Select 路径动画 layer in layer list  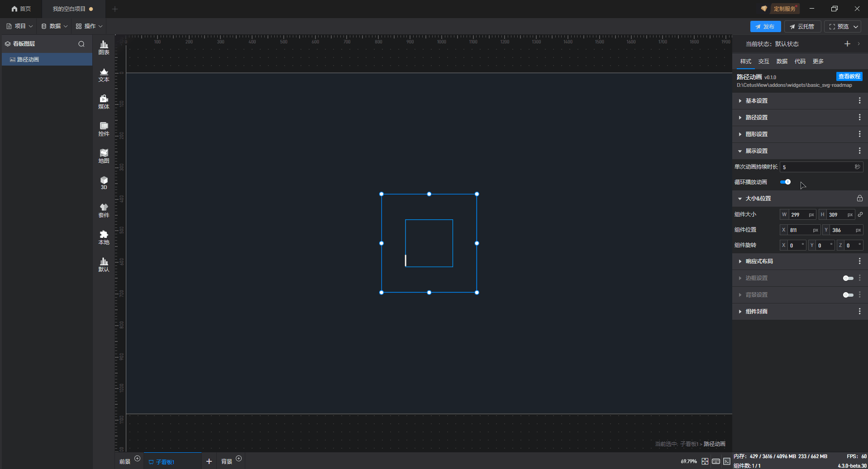point(47,59)
